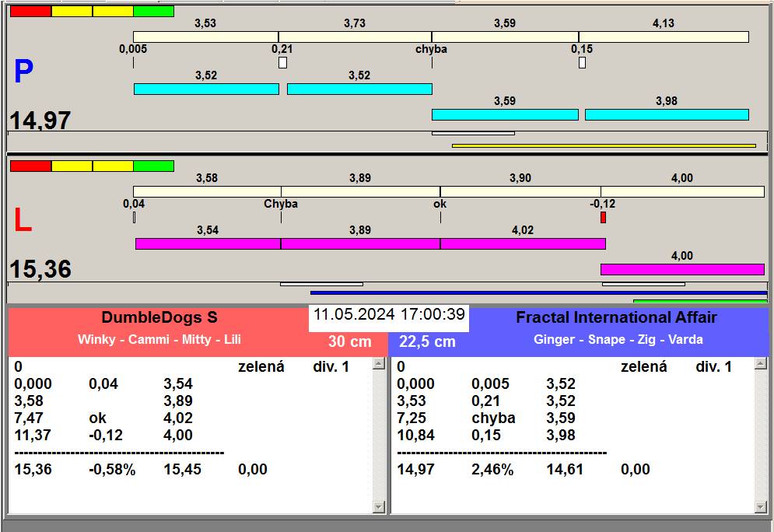Click the red start light in lane P
The height and width of the screenshot is (532, 774).
click(x=30, y=12)
